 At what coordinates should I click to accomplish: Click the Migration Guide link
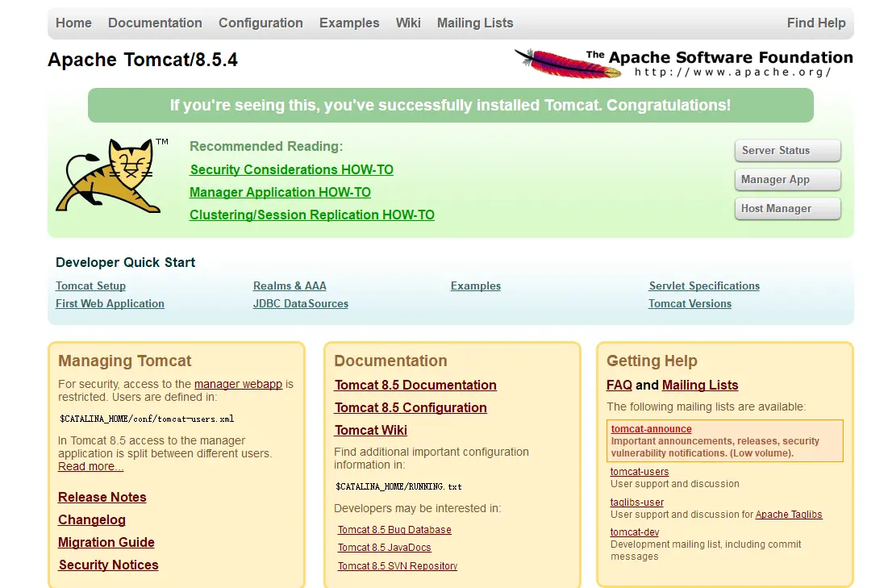coord(106,542)
